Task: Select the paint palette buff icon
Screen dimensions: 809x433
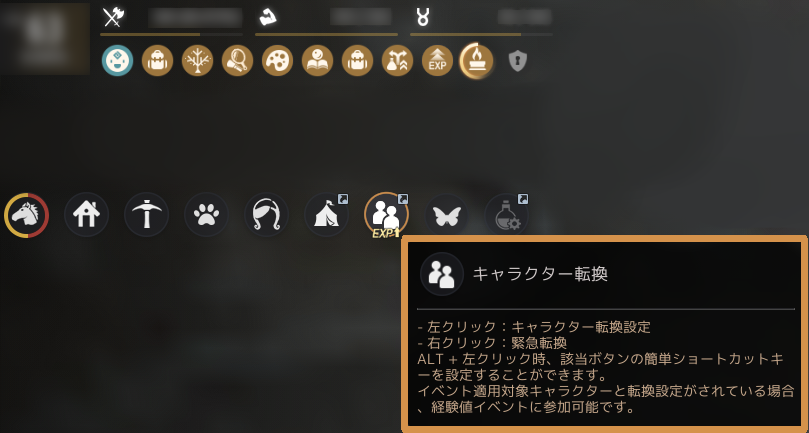Action: 278,60
